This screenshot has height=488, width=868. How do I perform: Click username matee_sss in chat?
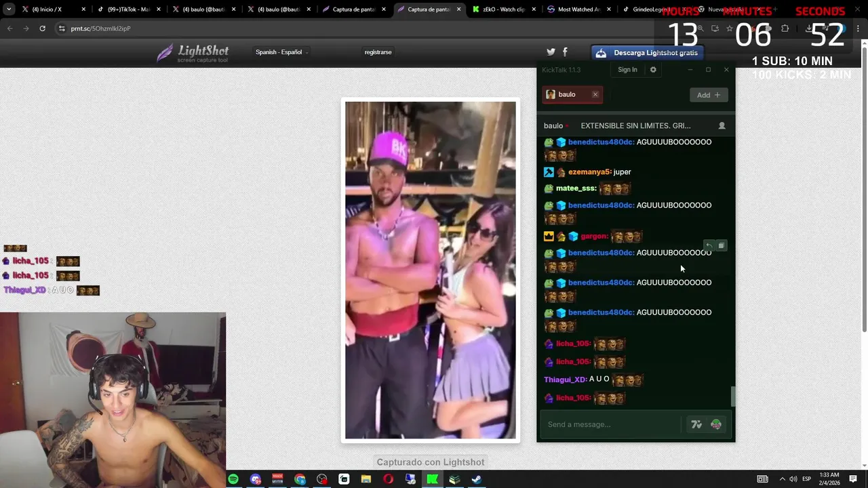point(576,188)
